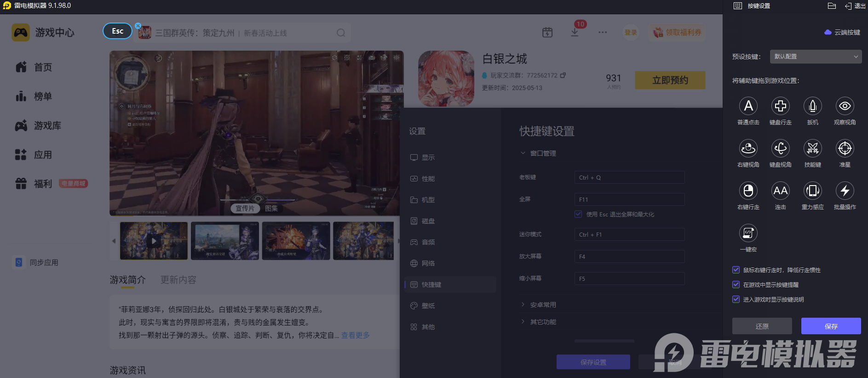The image size is (868, 378).
Task: Open the calendar check-in icon
Action: 547,32
